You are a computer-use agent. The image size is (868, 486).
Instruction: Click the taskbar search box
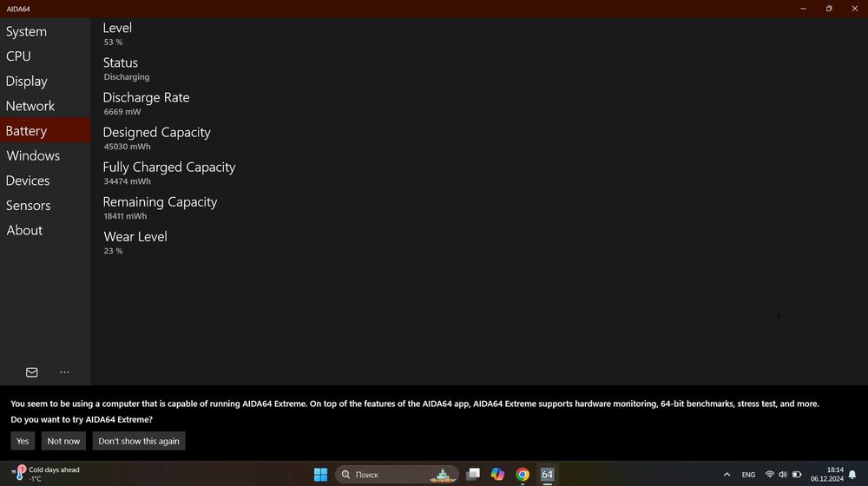coord(397,475)
